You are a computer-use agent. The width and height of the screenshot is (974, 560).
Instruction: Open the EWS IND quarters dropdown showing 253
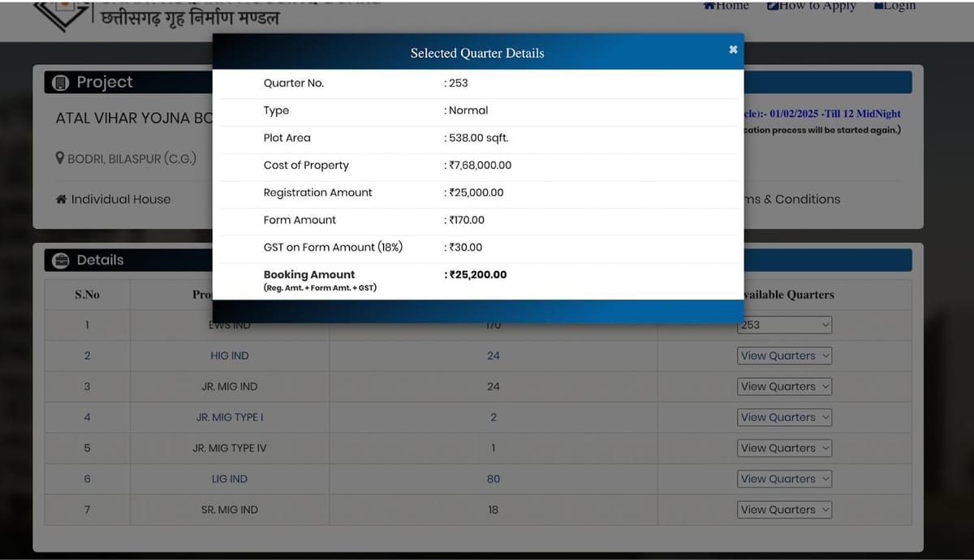pyautogui.click(x=785, y=325)
